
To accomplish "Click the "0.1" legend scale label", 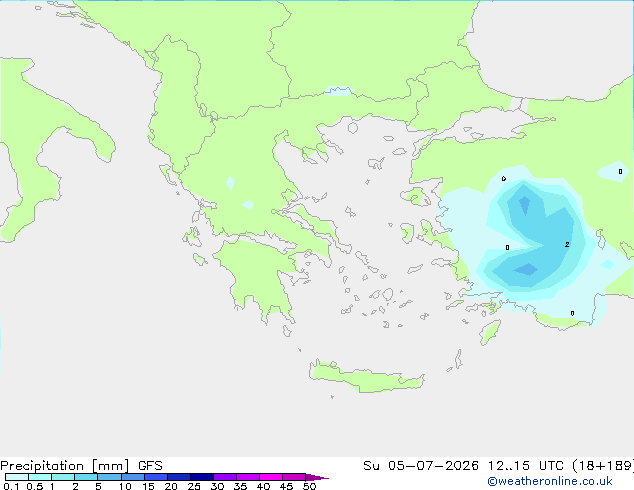I will tap(11, 486).
